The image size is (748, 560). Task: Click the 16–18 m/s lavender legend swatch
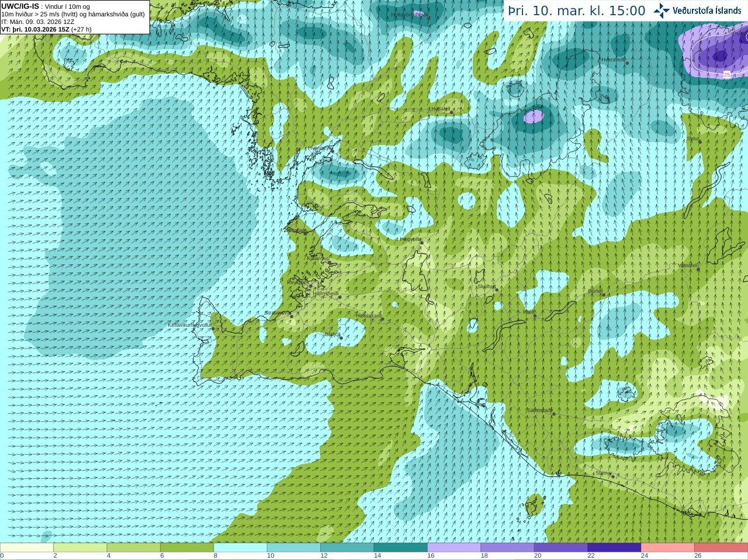[454, 548]
